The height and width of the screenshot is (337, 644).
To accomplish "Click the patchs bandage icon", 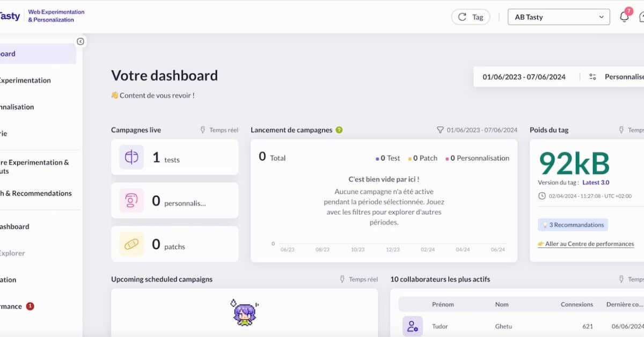I will click(131, 244).
